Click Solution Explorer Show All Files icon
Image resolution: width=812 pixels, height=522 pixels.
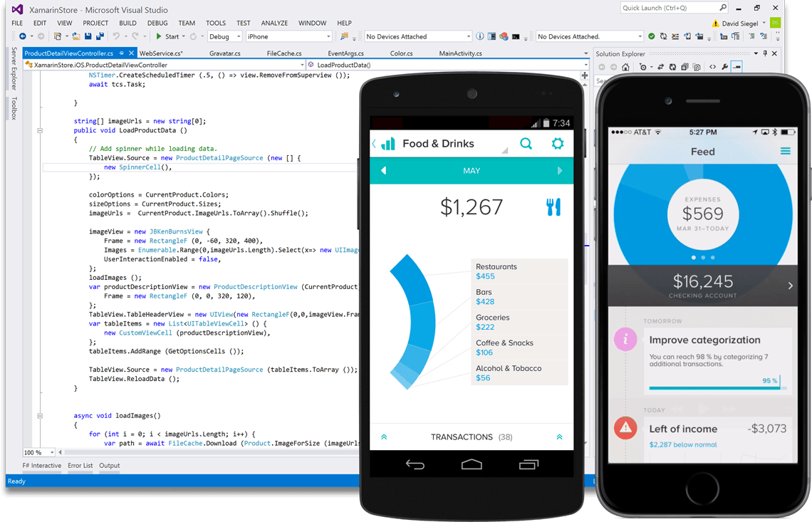pyautogui.click(x=697, y=67)
